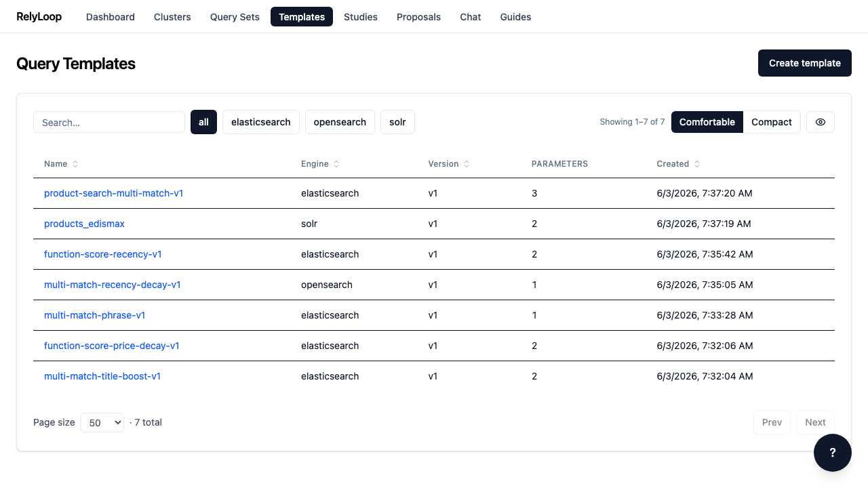Click created time '6/3/2026, 7:35:05 AM'

click(x=705, y=285)
